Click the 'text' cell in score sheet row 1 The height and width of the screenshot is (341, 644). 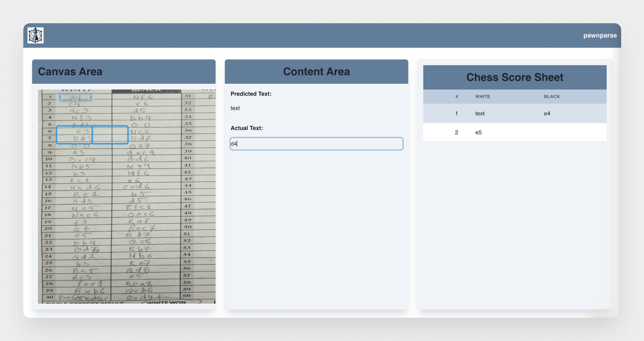click(480, 113)
